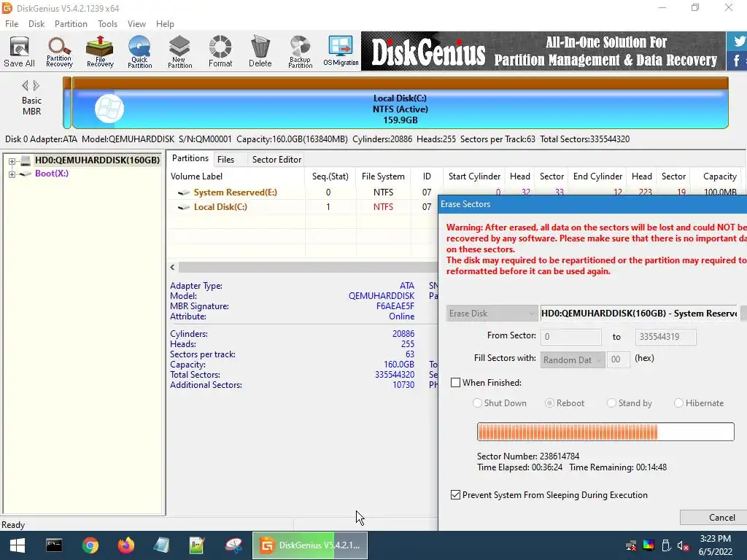The image size is (747, 560).
Task: Click the System Reserved(E:) drive icon
Action: point(183,192)
